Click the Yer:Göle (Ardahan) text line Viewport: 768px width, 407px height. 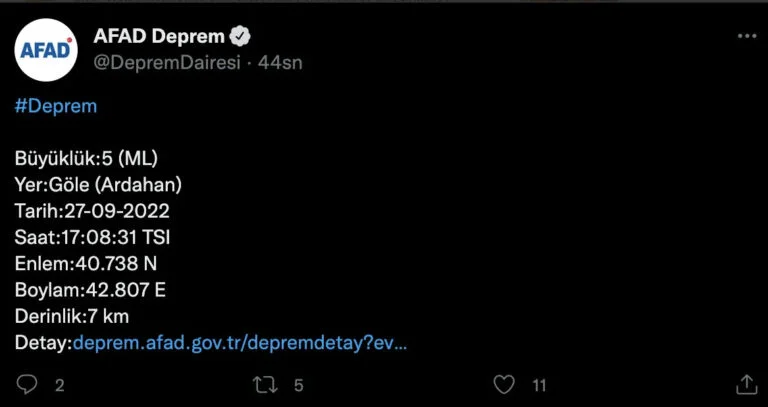(x=98, y=185)
